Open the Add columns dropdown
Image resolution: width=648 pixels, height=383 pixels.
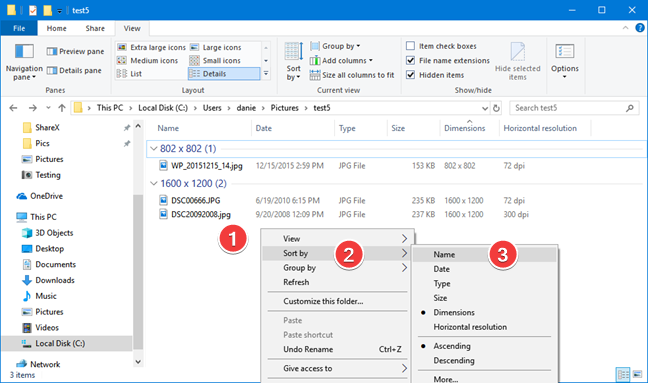tap(341, 61)
